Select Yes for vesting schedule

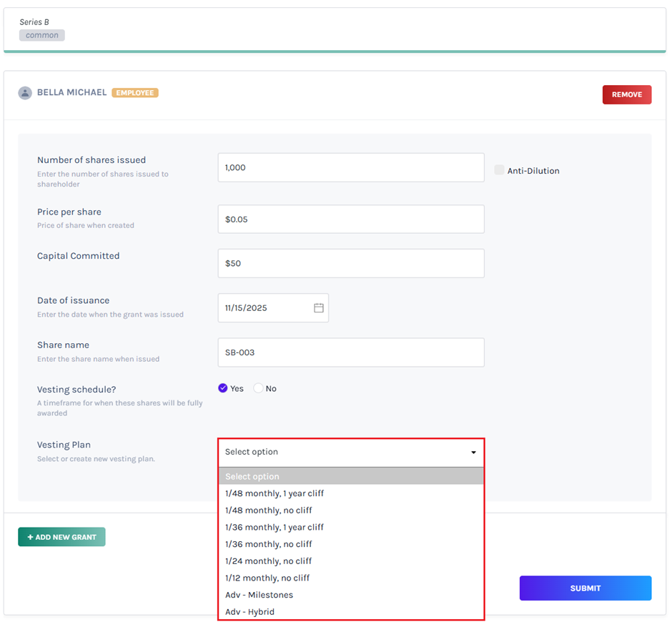[x=223, y=388]
